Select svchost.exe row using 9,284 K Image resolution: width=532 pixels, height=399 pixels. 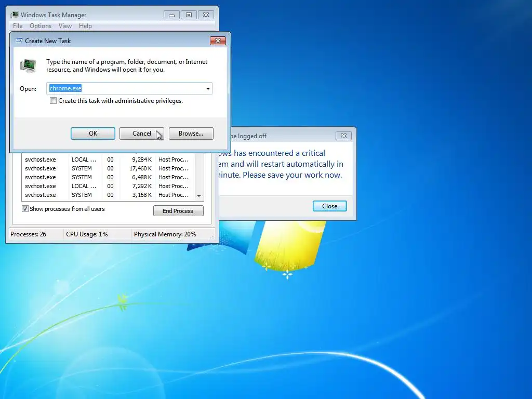click(109, 159)
